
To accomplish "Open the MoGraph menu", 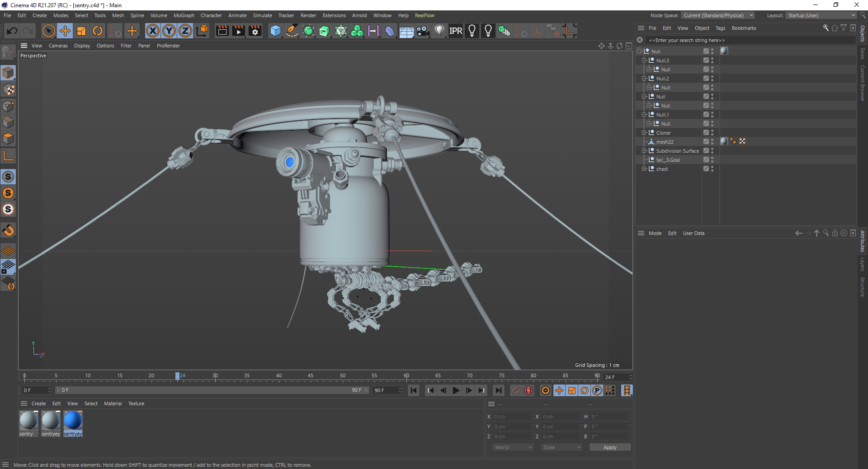I will pyautogui.click(x=184, y=15).
